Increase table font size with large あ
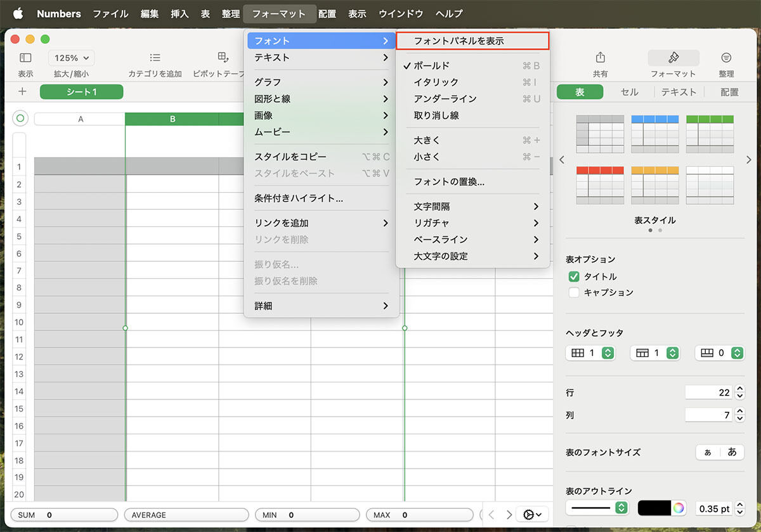The height and width of the screenshot is (532, 761). point(732,452)
